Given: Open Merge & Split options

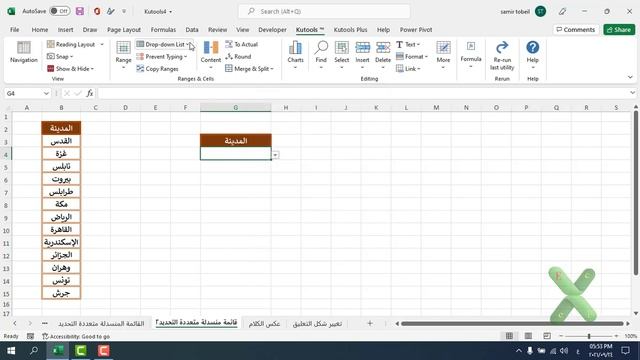Looking at the screenshot, I should click(x=249, y=69).
